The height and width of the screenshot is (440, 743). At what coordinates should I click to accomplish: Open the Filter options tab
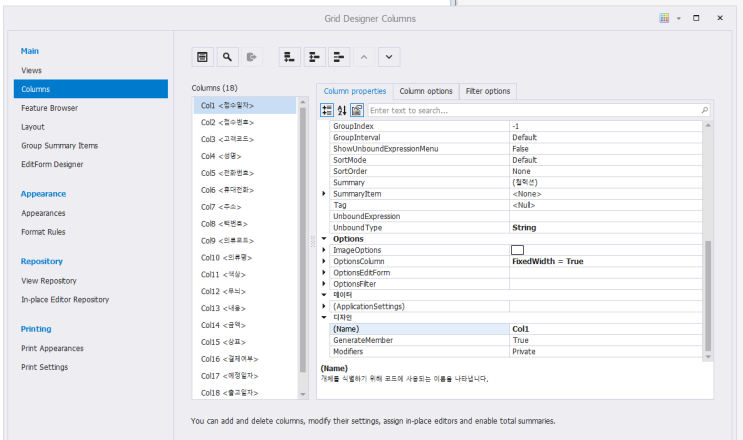click(488, 91)
